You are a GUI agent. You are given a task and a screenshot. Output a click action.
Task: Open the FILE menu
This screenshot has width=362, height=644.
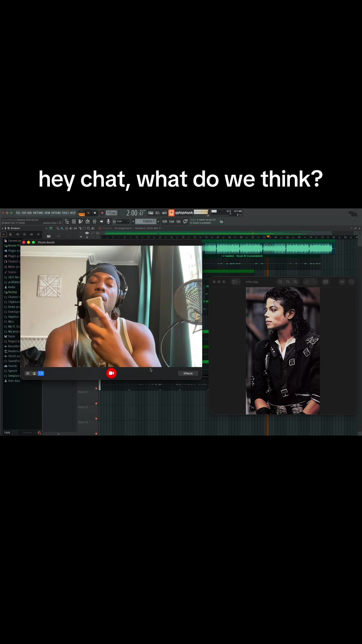[18, 213]
